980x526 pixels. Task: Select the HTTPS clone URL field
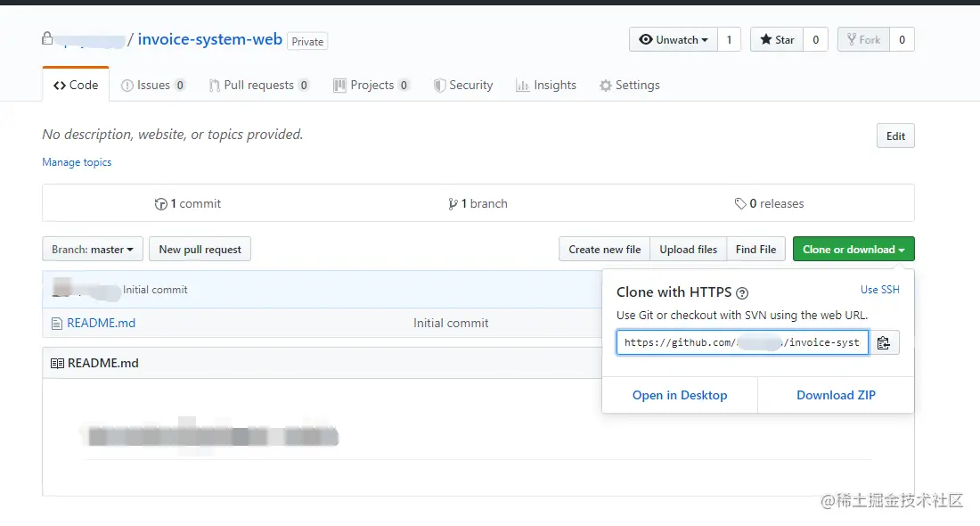pyautogui.click(x=742, y=342)
